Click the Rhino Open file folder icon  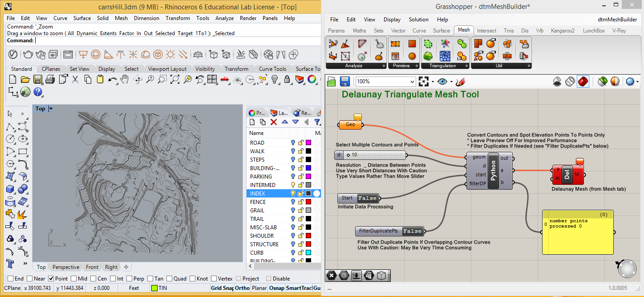click(25, 79)
